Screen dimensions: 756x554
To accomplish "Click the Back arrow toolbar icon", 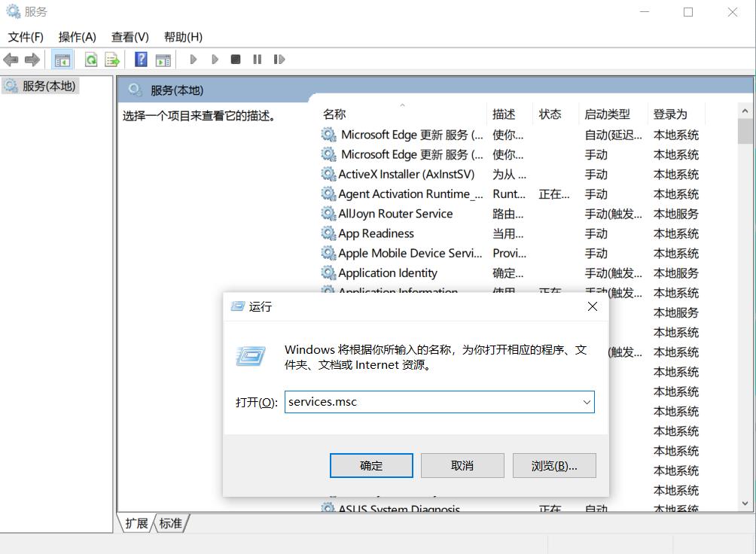I will [x=11, y=59].
